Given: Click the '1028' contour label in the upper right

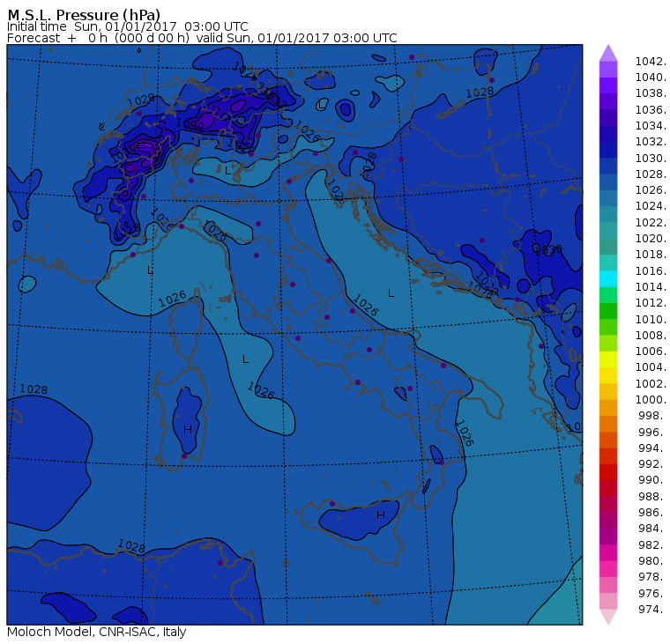Looking at the screenshot, I should coord(480,93).
